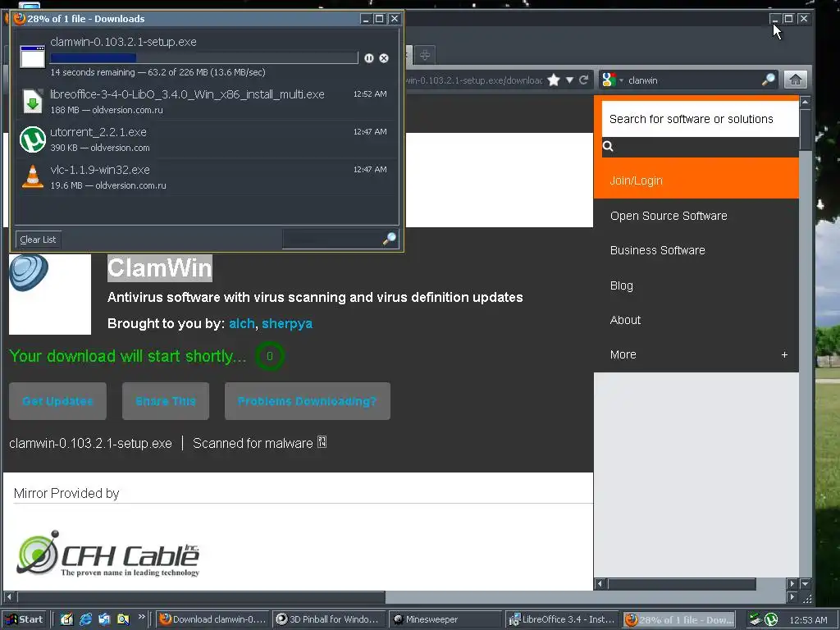Click the Downloads window Firefox title icon
The width and height of the screenshot is (840, 630).
click(x=20, y=18)
